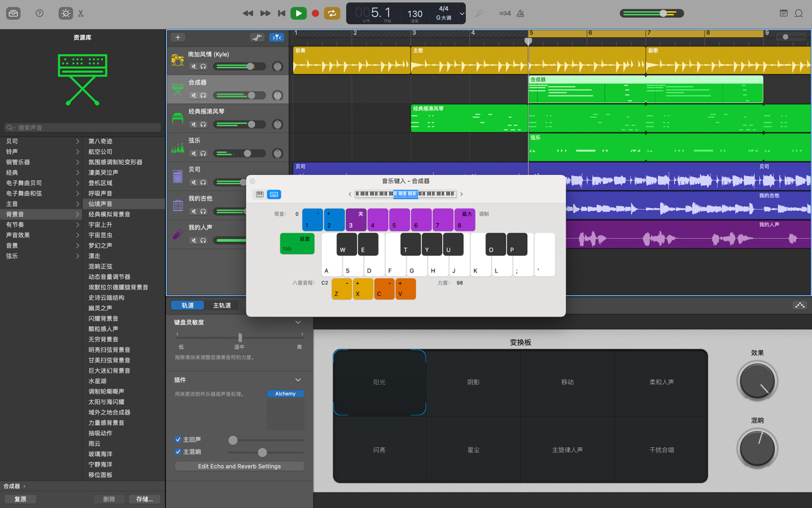Disable the 主混响 checkbox
Screen dimensions: 812x508
click(x=178, y=452)
